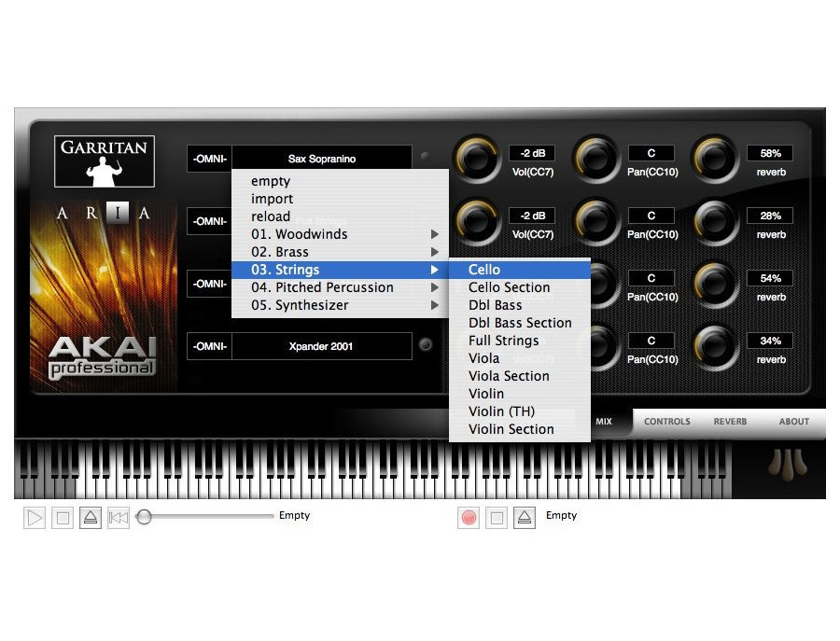
Task: Click the sustain pedals icon
Action: 787,466
